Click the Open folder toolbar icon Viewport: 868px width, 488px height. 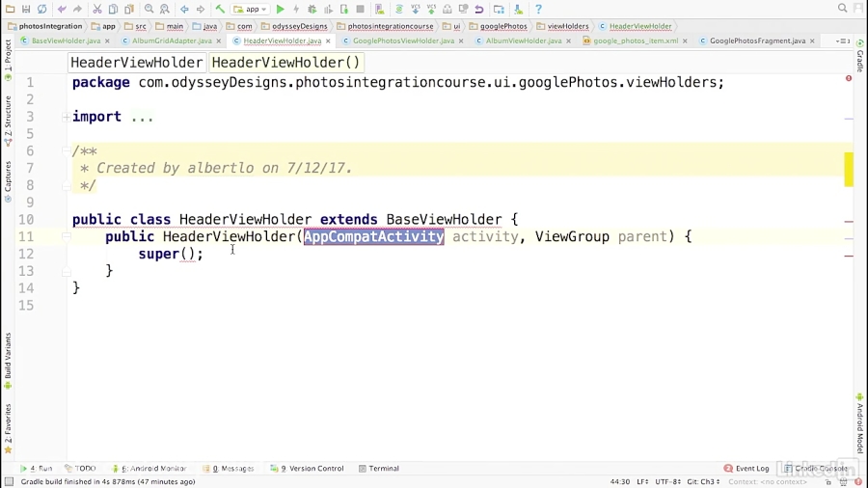point(10,9)
